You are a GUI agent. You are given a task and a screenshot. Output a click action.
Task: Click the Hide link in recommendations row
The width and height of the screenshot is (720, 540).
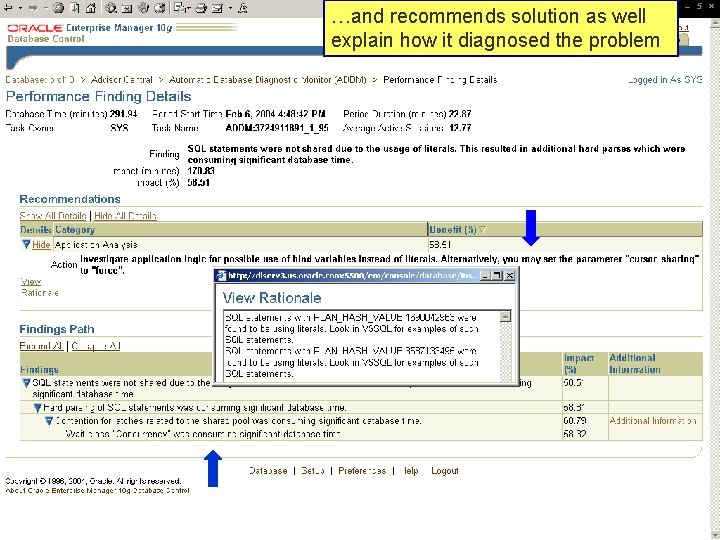tap(41, 245)
